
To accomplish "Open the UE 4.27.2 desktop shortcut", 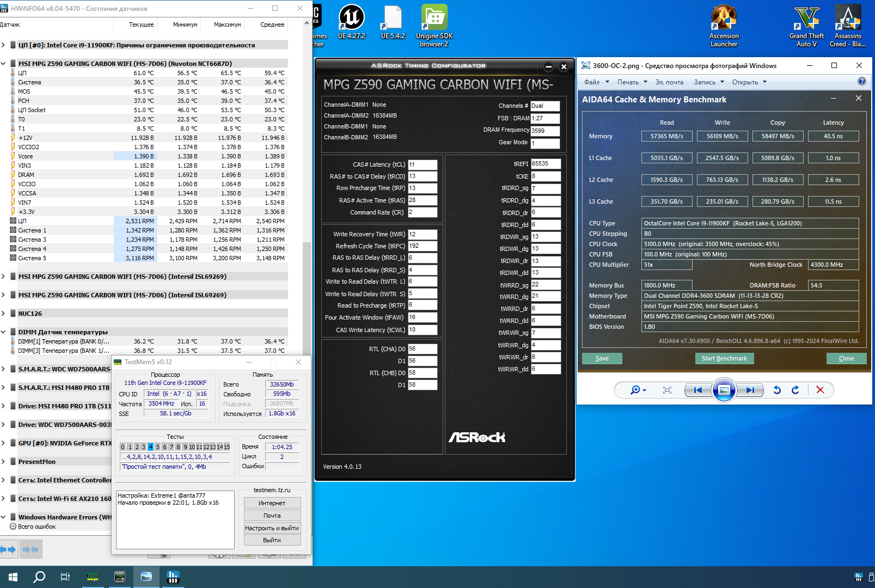I will click(352, 22).
